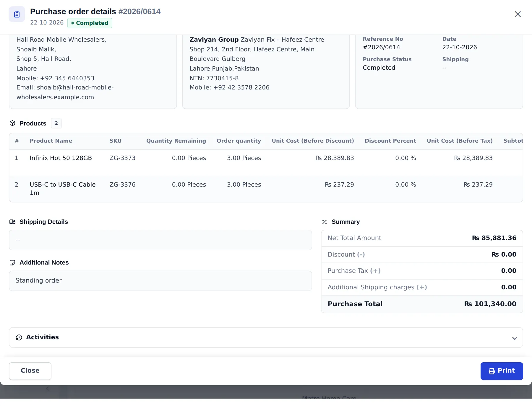Click the #2026/0614 title number
532x411 pixels.
[140, 12]
